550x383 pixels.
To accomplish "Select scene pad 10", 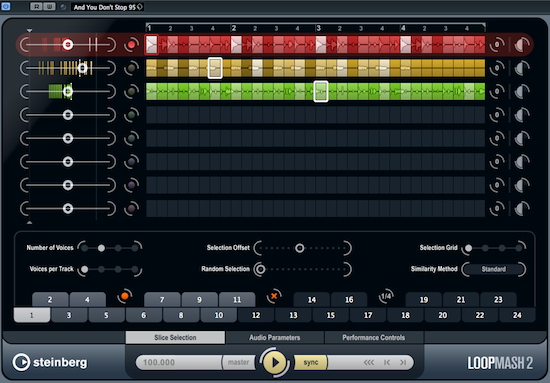I will pyautogui.click(x=219, y=315).
